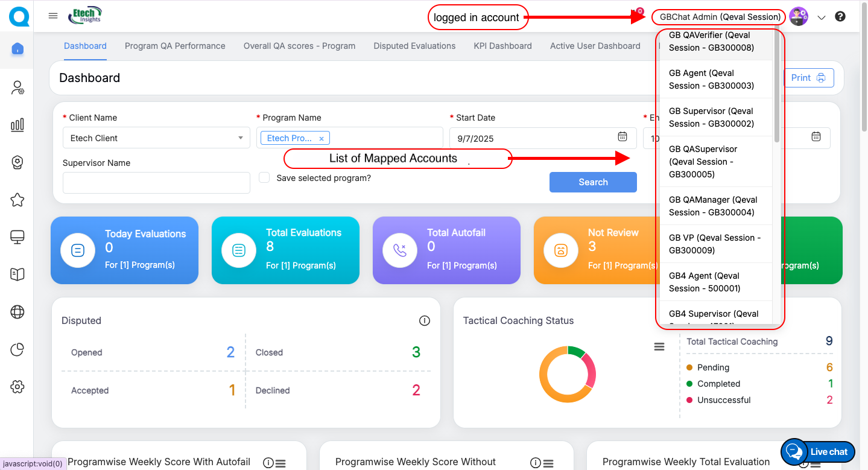
Task: Expand the account chevron next to avatar
Action: point(821,17)
